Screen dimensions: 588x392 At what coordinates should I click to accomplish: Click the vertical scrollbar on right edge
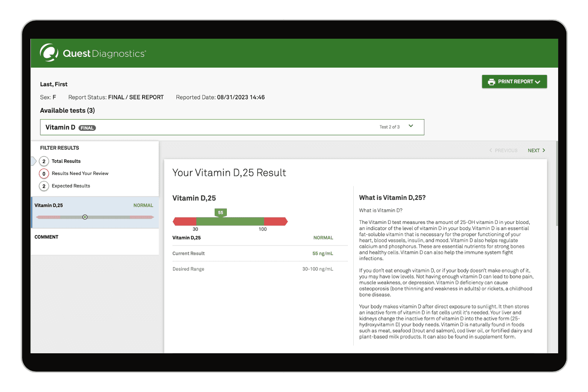(x=556, y=186)
